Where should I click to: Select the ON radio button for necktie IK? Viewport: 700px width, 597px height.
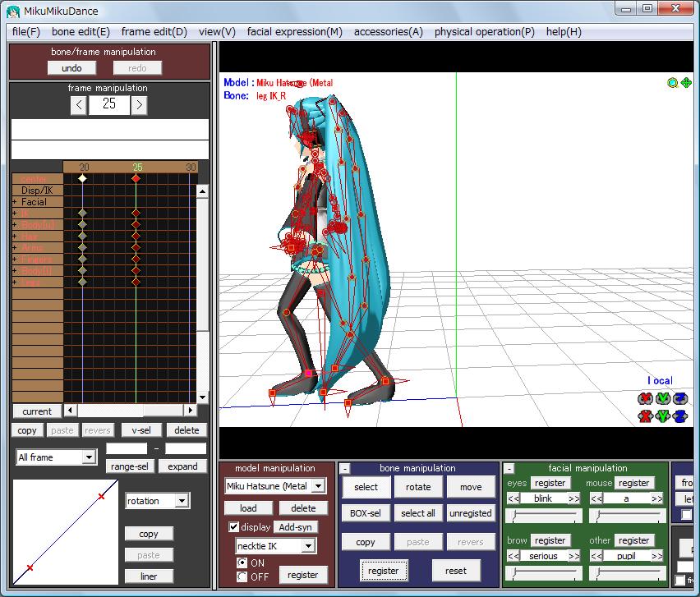[242, 563]
